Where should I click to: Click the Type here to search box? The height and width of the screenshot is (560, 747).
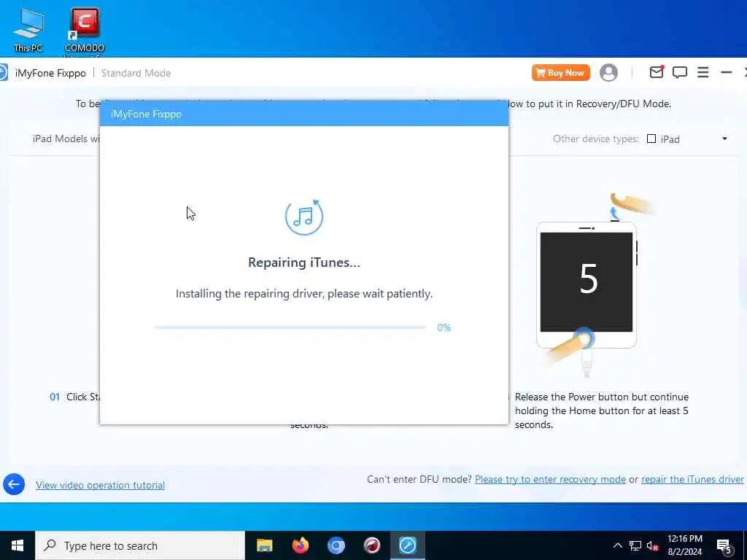click(140, 545)
